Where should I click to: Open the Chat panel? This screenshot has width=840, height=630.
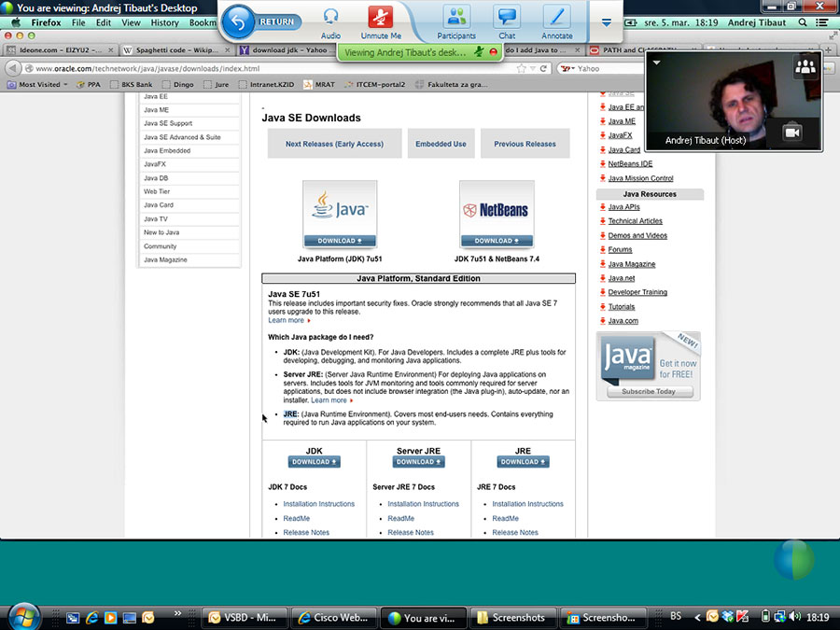click(x=507, y=23)
